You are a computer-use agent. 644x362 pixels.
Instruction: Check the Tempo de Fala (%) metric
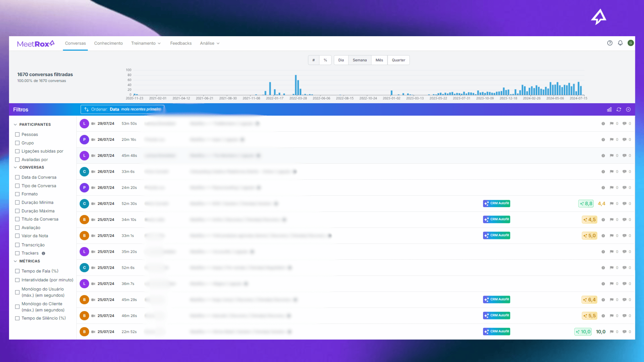point(17,271)
